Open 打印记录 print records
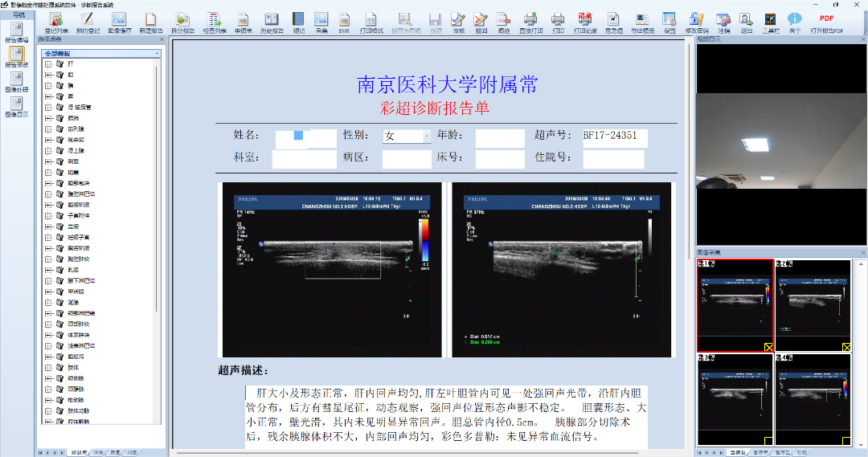 tap(585, 23)
